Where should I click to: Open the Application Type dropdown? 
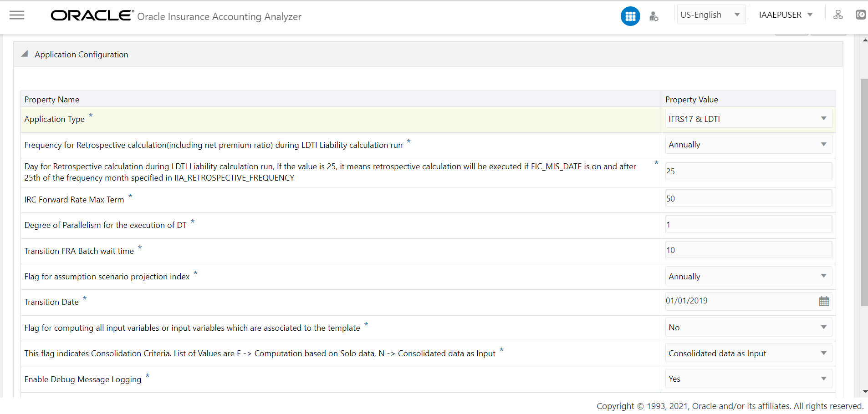tap(748, 119)
